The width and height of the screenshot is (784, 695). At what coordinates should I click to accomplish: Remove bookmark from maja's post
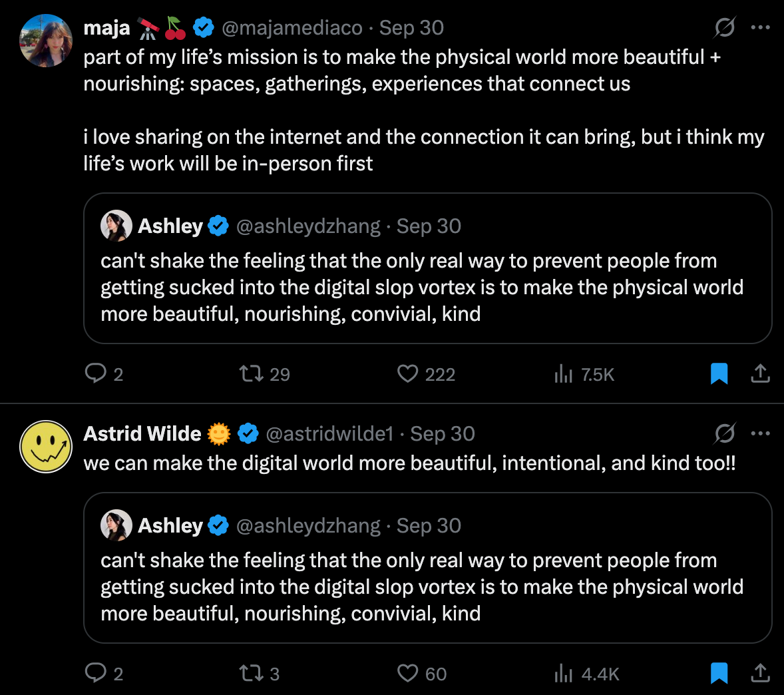[719, 373]
